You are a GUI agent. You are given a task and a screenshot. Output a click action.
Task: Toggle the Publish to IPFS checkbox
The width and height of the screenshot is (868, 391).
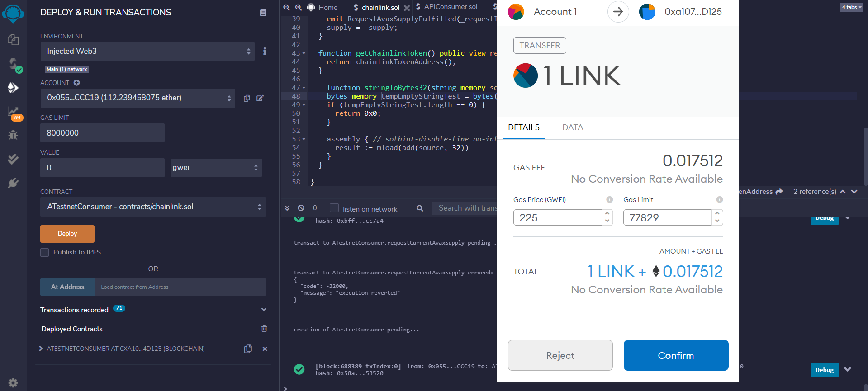[x=45, y=252]
